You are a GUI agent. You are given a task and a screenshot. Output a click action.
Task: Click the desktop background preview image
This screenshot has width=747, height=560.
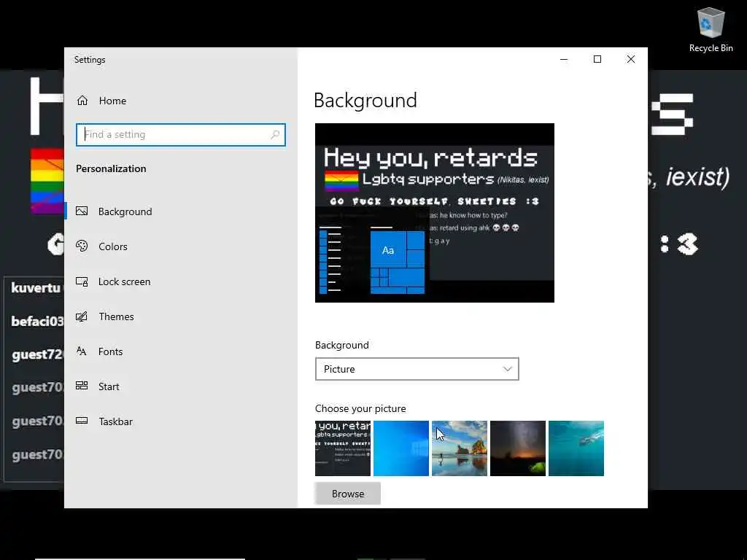[x=435, y=213]
